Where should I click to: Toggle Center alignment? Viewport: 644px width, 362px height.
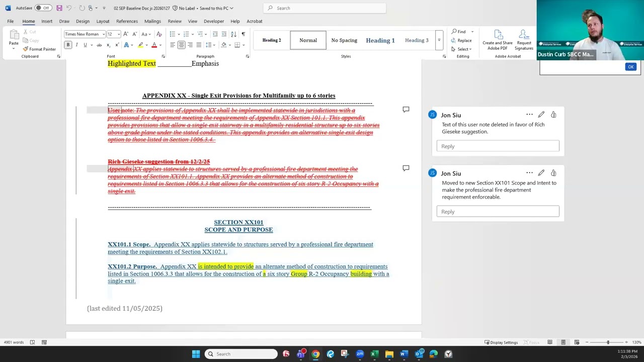tap(181, 45)
